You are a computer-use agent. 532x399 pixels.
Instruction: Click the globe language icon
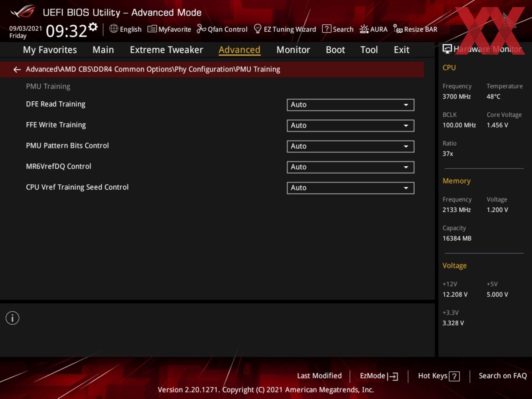(113, 29)
